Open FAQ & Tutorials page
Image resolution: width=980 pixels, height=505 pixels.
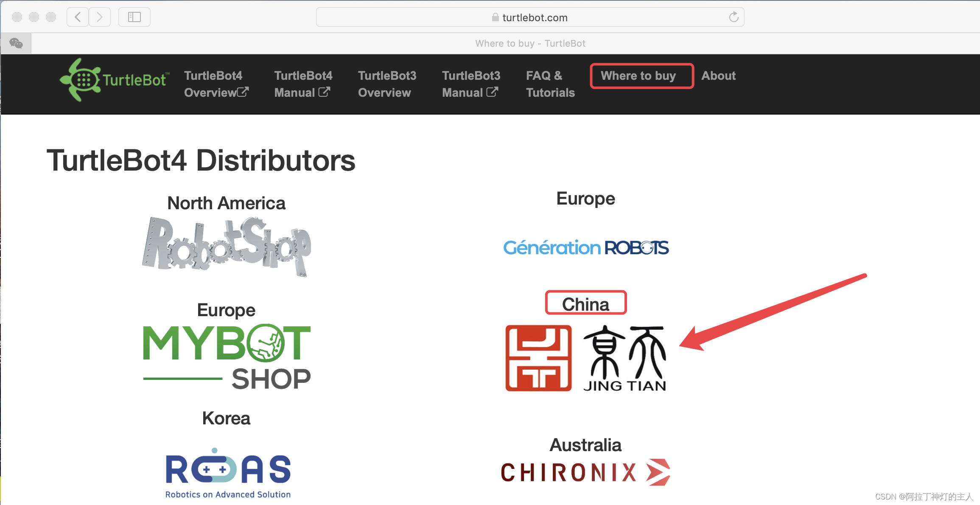(550, 84)
